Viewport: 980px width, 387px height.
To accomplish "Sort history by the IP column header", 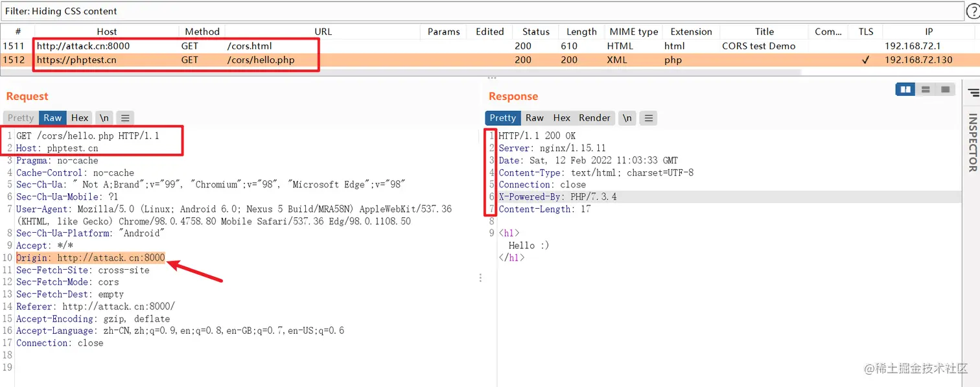I will click(x=929, y=31).
